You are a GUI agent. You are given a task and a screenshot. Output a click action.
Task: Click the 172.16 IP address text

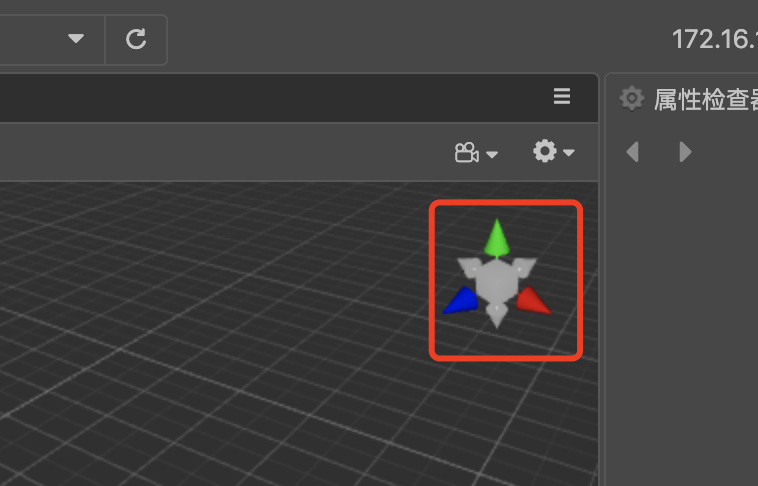click(x=715, y=39)
